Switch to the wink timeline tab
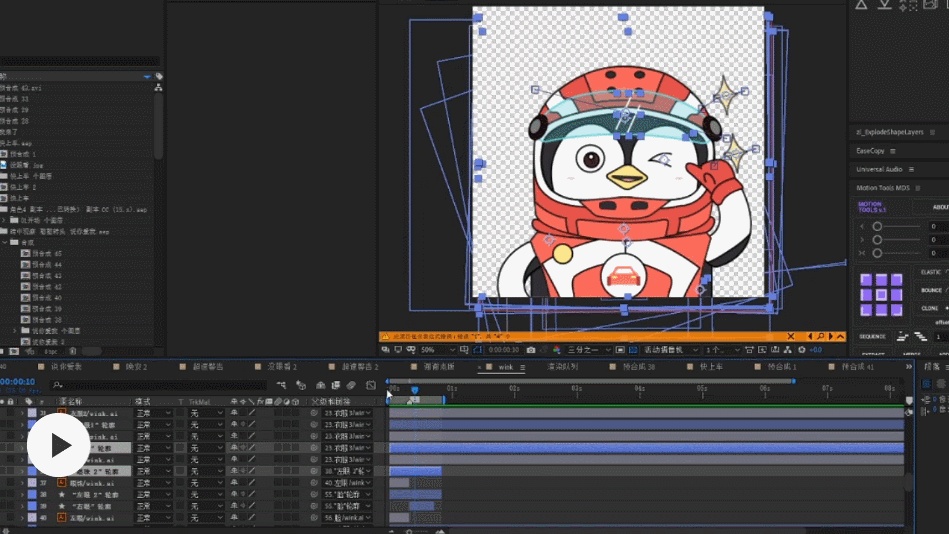 coord(505,367)
